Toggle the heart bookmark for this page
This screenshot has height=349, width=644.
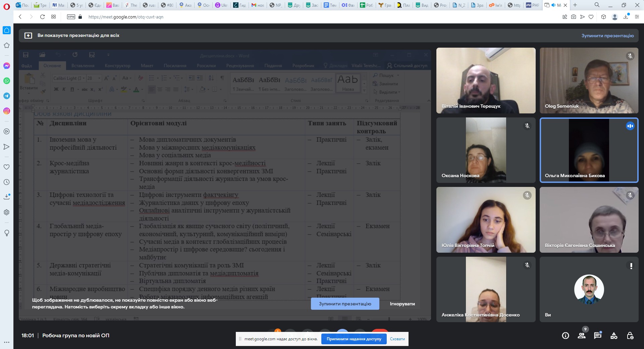[x=591, y=17]
